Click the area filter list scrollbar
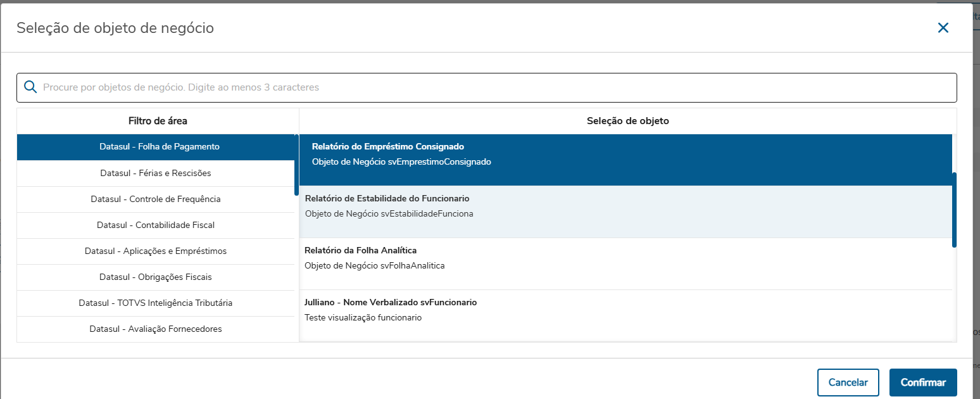980x399 pixels. [x=296, y=166]
